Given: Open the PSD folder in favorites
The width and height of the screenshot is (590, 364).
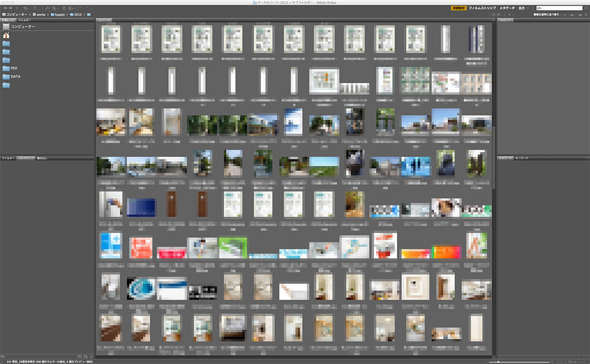Looking at the screenshot, I should [10, 68].
